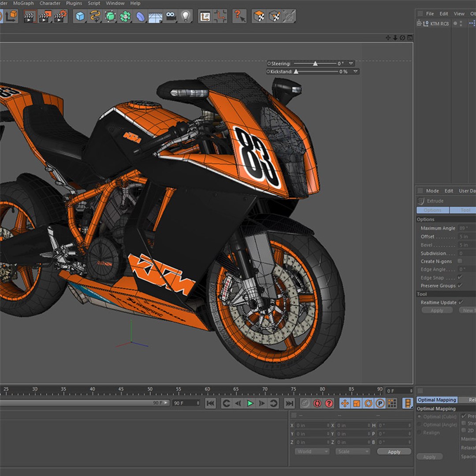Jump to start of timeline
Screen dimensions: 476x476
(x=210, y=403)
